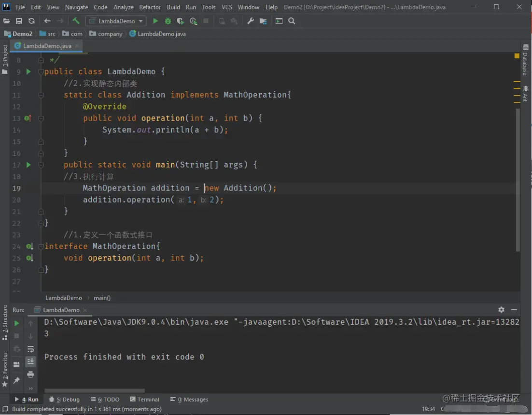Click LambdaDemo.java in the navigation breadcrumb
Image resolution: width=532 pixels, height=415 pixels.
point(158,34)
